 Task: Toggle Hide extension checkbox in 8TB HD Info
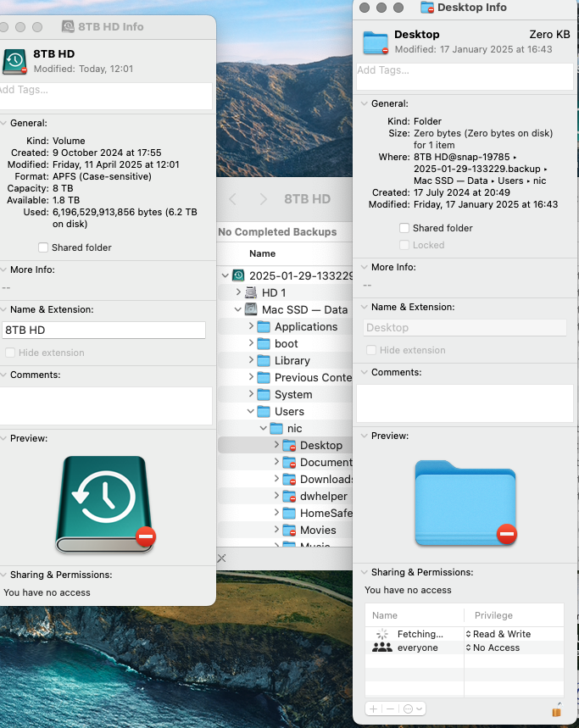click(10, 353)
